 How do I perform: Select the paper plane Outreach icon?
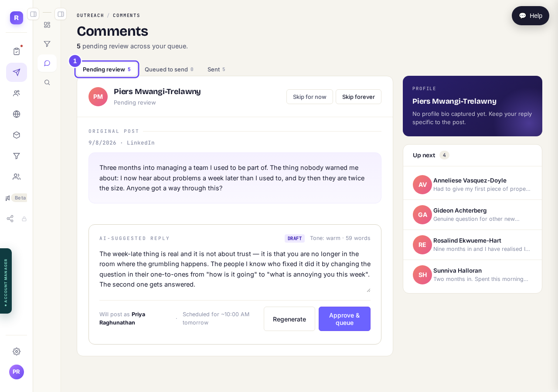(17, 72)
